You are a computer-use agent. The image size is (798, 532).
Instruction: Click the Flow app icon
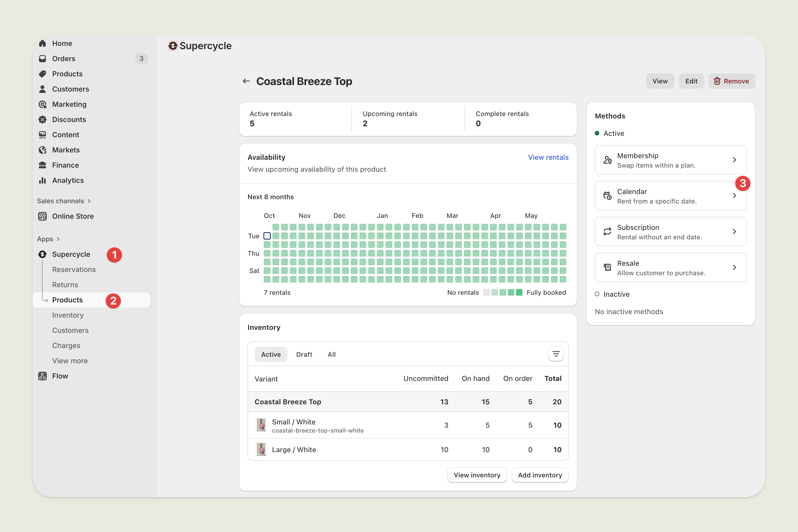pos(42,376)
